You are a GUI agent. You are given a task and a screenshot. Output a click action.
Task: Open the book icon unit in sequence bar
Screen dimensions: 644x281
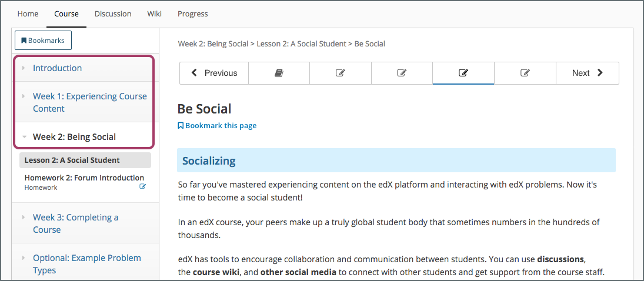[279, 73]
